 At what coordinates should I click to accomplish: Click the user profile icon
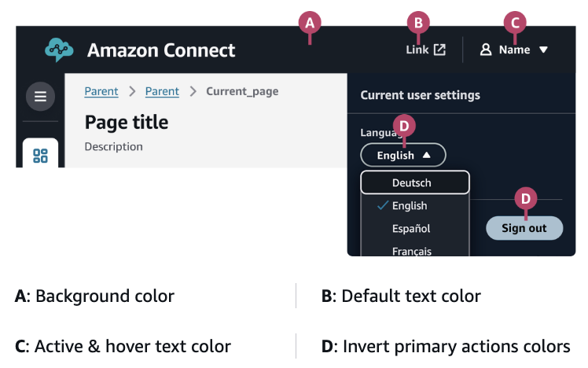tap(486, 50)
